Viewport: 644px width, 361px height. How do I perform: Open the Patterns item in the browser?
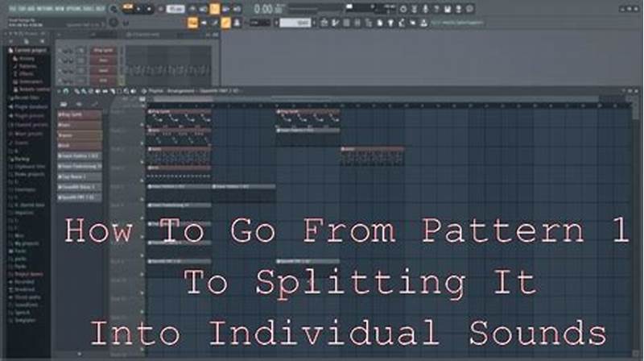pos(25,66)
